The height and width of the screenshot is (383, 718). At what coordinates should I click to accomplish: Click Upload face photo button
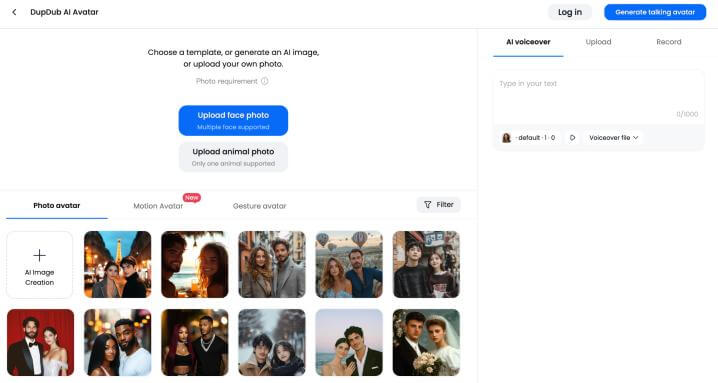(x=233, y=120)
